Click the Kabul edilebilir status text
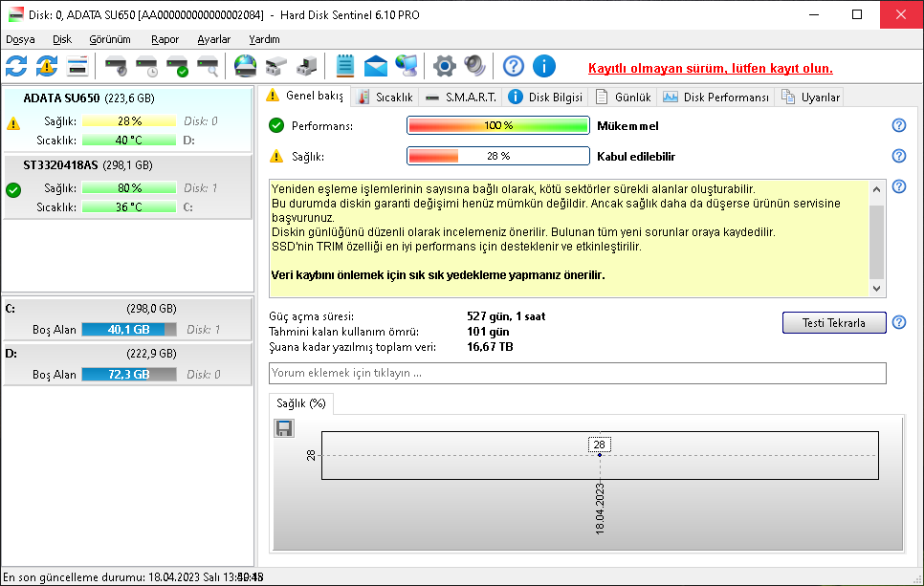Screen dimensions: 924x586 (x=636, y=157)
